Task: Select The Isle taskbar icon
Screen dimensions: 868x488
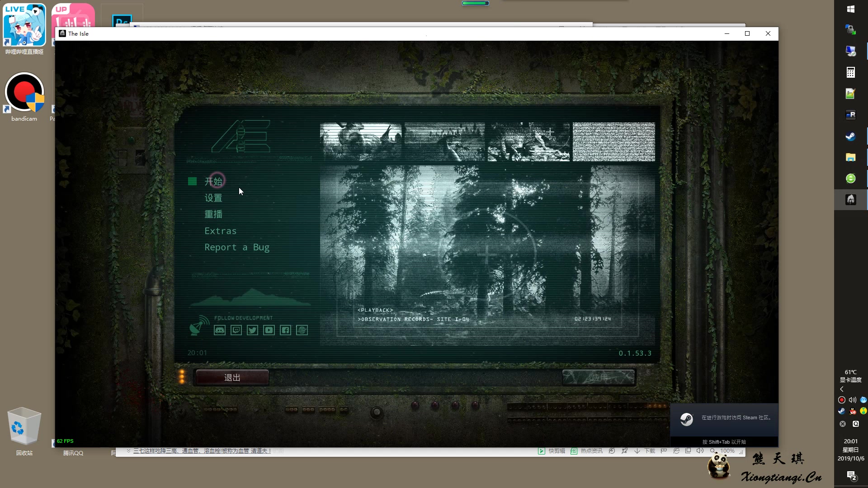Action: tap(851, 200)
